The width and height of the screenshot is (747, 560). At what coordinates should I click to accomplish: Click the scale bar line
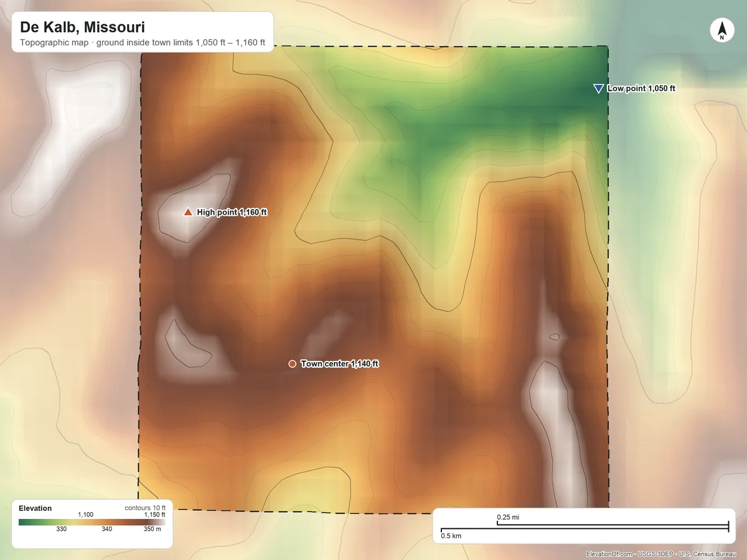[x=585, y=528]
